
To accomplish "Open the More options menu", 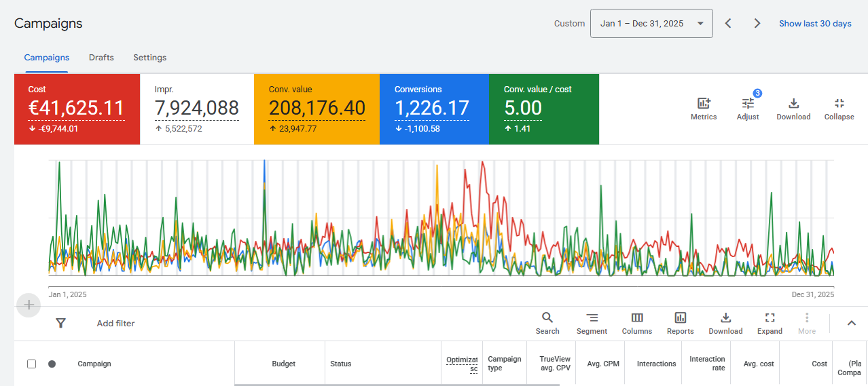I will pyautogui.click(x=807, y=324).
